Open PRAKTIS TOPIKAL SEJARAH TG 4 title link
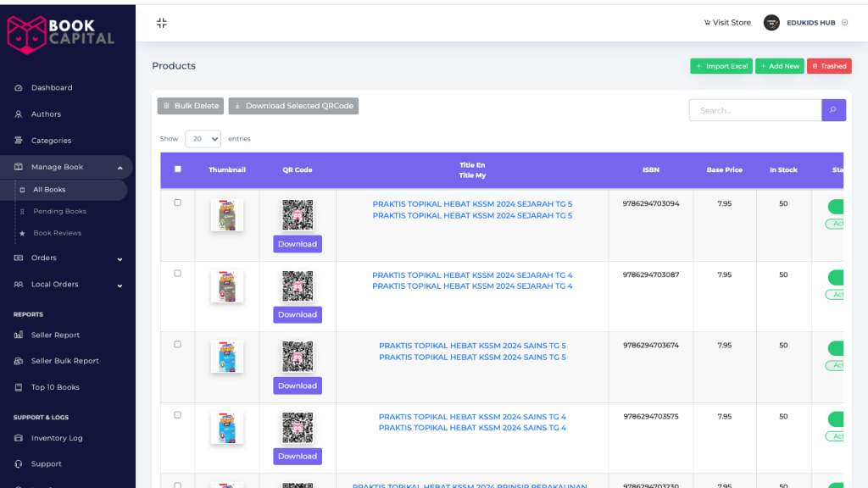 [x=472, y=275]
